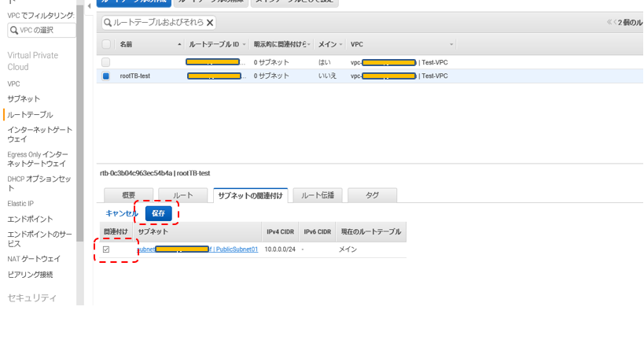The width and height of the screenshot is (644, 362).
Task: Open エンドポイントのサービス in the sidebar
Action: tap(39, 238)
